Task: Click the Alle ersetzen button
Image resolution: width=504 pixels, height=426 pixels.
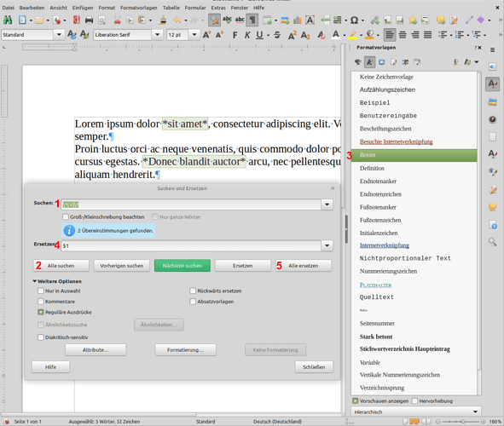Action: click(303, 266)
